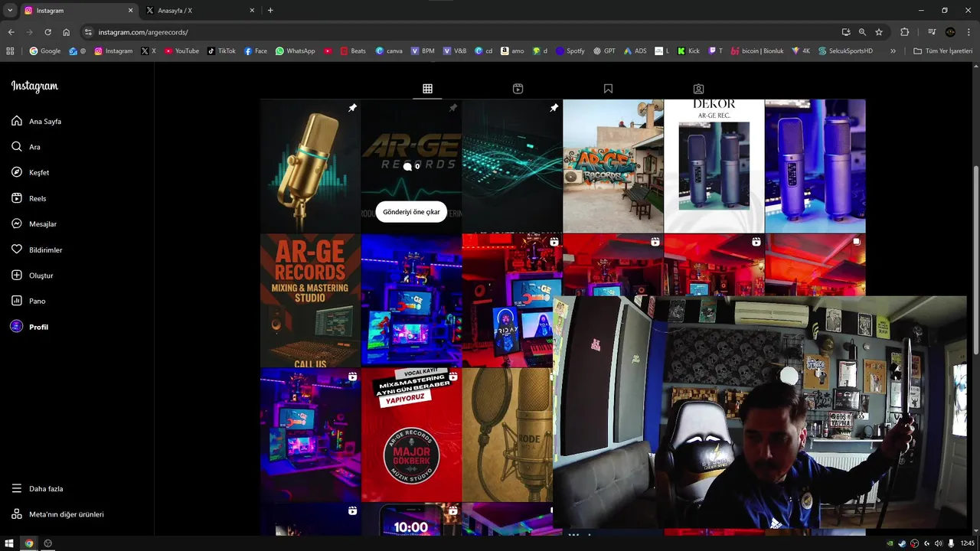Image resolution: width=980 pixels, height=551 pixels.
Task: Open the TikTok bookmark
Action: click(221, 51)
